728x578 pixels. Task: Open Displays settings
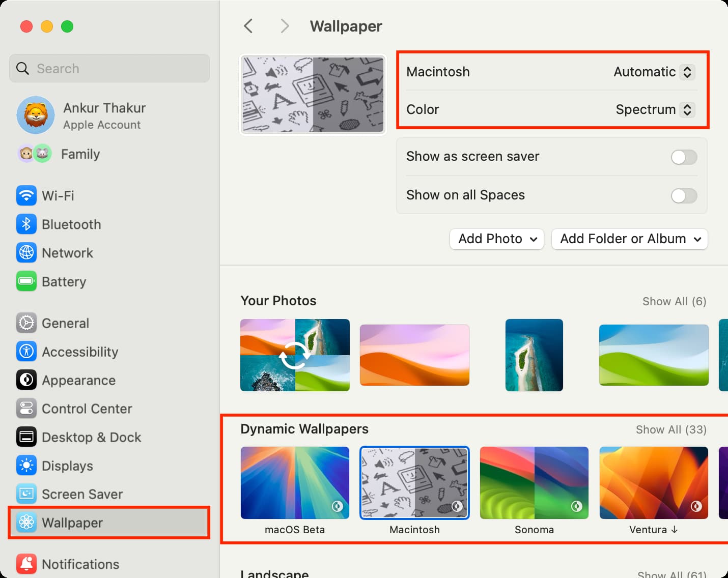click(68, 466)
